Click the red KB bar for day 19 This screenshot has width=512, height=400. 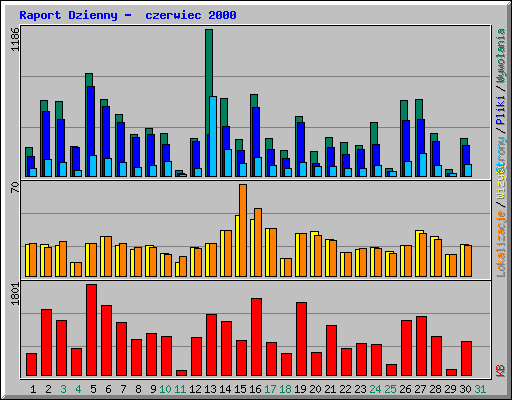(301, 339)
